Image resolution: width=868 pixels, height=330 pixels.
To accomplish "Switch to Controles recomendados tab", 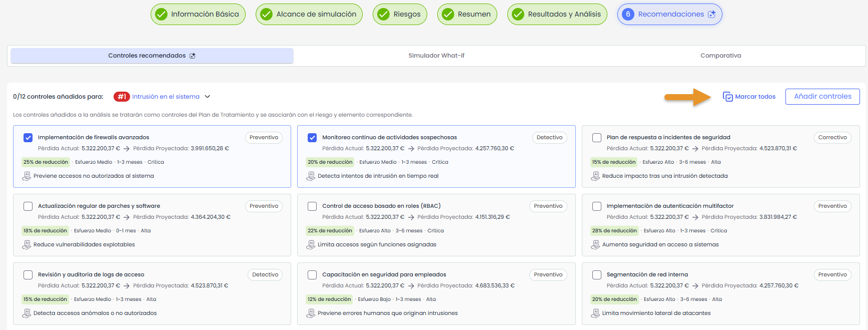I will [152, 56].
